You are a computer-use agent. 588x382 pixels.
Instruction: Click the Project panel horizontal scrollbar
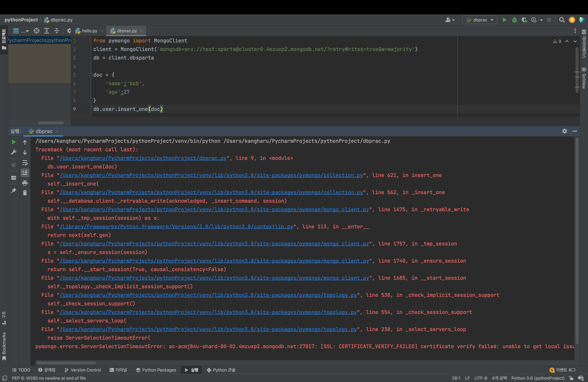[51, 123]
